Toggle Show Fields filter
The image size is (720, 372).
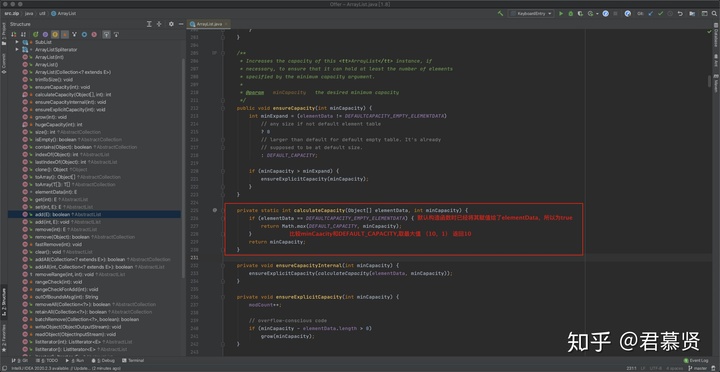[55, 34]
